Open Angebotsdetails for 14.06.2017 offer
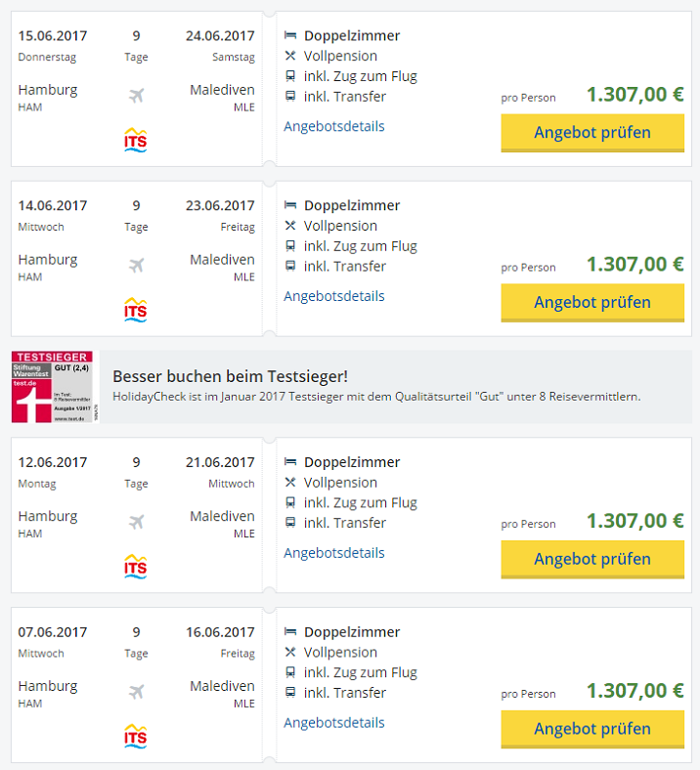Screen dimensions: 700x770 coord(334,296)
